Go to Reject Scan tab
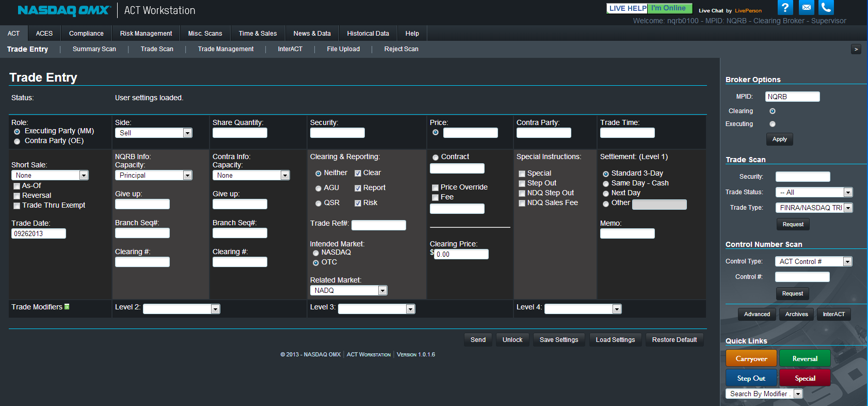The height and width of the screenshot is (406, 868). click(x=401, y=49)
